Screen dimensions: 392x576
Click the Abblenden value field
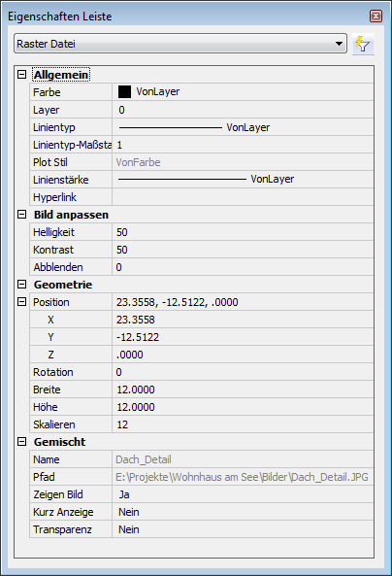tap(243, 267)
